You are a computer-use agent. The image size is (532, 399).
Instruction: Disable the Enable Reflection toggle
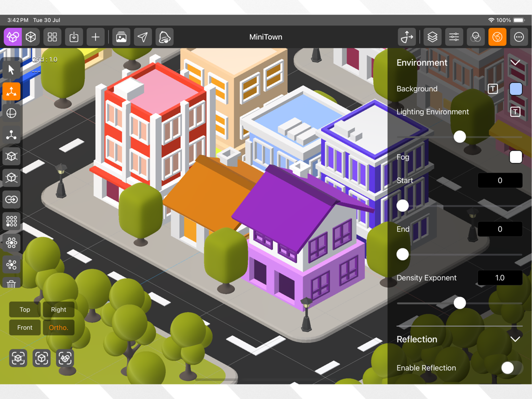pyautogui.click(x=508, y=368)
